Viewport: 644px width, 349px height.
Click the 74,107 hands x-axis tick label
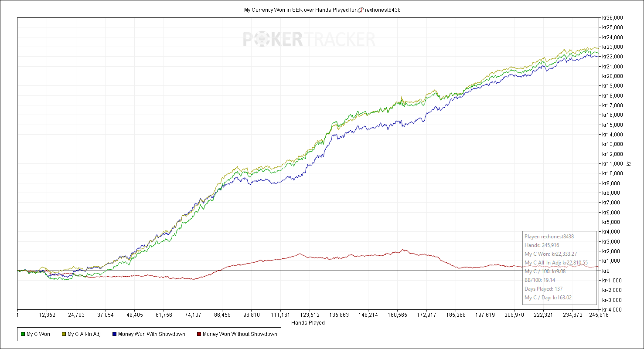tap(193, 315)
